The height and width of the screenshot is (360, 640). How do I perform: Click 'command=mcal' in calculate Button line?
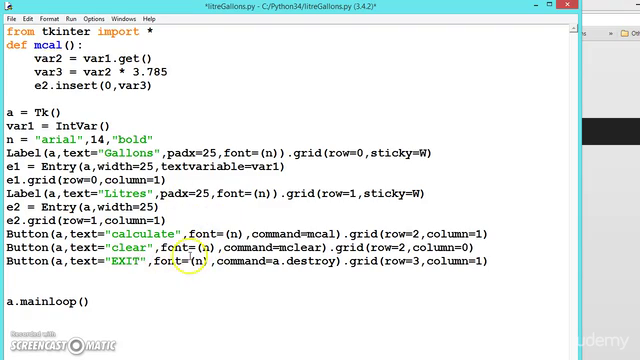(x=293, y=233)
